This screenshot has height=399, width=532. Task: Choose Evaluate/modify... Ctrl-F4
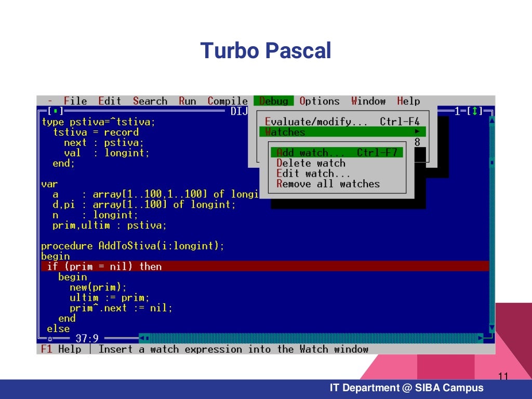tap(342, 122)
